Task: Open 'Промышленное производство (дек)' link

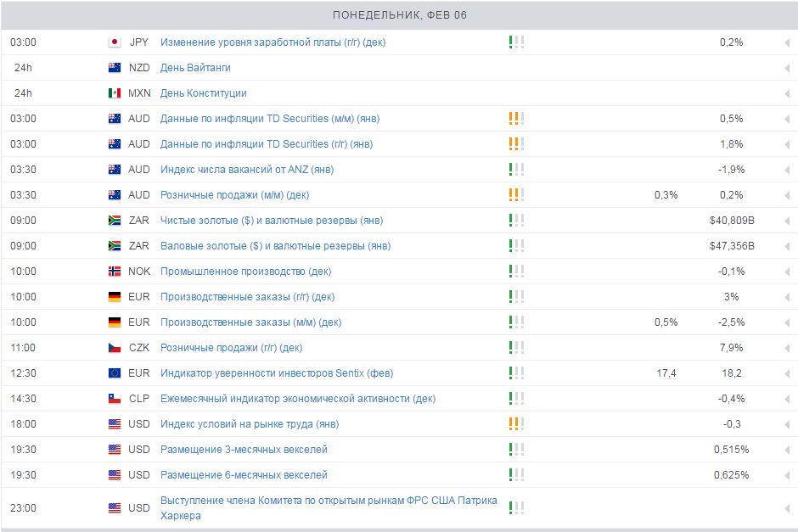Action: [246, 271]
